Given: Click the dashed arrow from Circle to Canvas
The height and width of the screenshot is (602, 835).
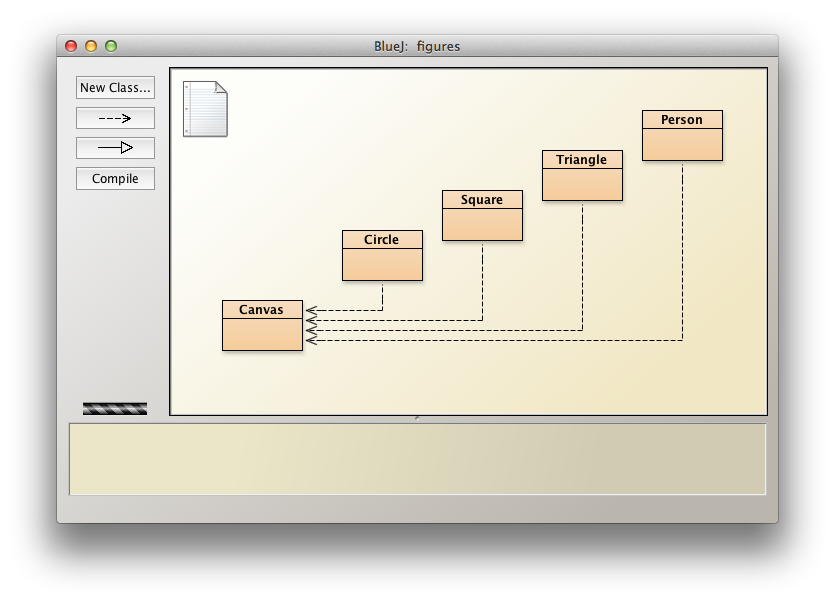Looking at the screenshot, I should click(345, 310).
